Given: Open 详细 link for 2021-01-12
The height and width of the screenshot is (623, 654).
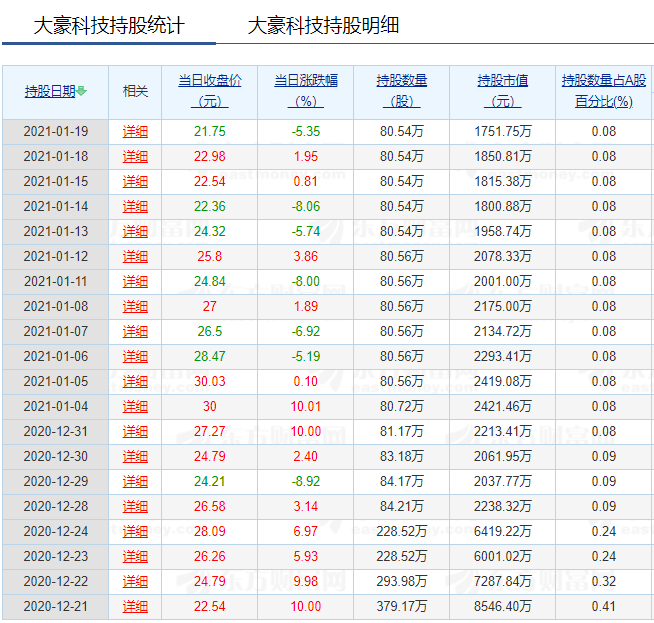Looking at the screenshot, I should point(135,257).
